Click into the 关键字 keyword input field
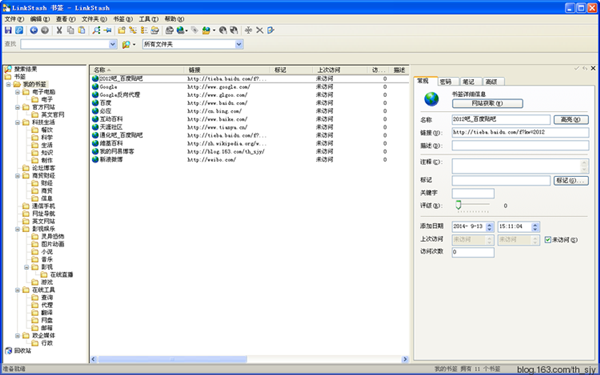600x375 pixels. [473, 193]
